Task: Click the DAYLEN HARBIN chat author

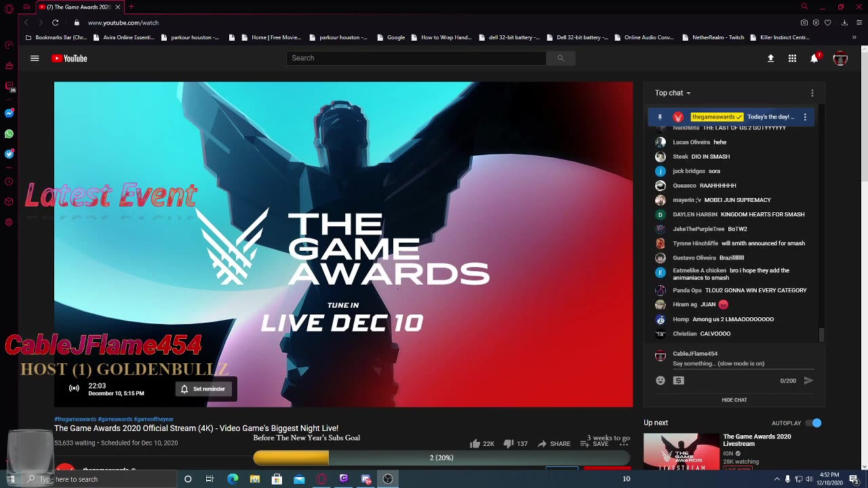Action: coord(694,215)
